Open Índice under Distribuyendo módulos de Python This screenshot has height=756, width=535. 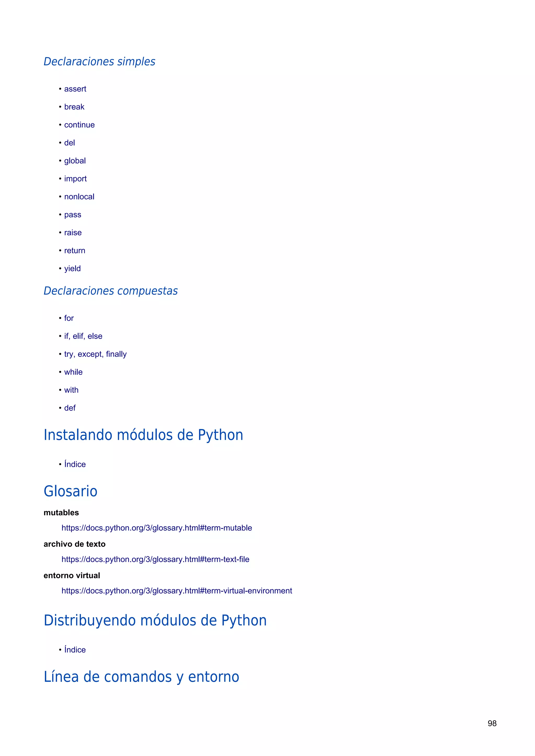(x=75, y=650)
